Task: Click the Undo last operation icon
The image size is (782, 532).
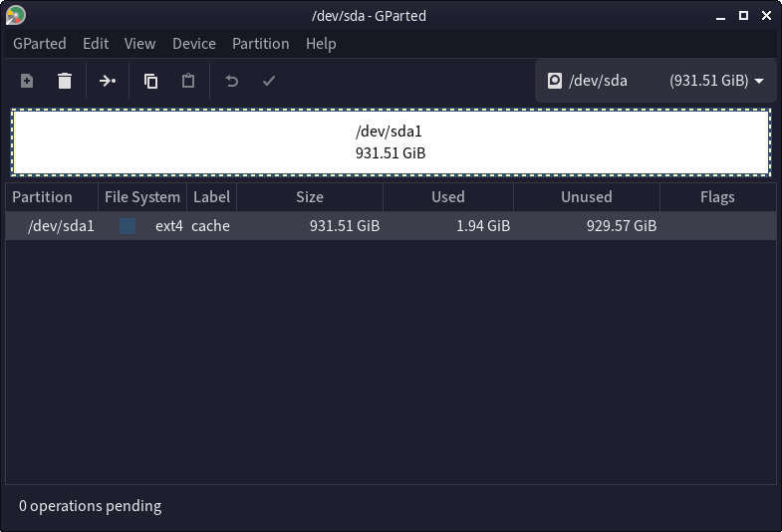Action: click(x=232, y=81)
